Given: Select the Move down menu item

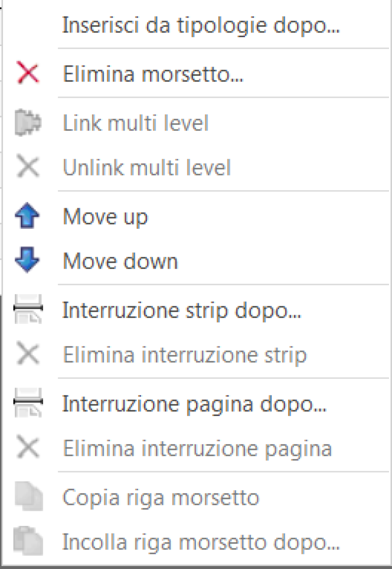Looking at the screenshot, I should pyautogui.click(x=121, y=261).
